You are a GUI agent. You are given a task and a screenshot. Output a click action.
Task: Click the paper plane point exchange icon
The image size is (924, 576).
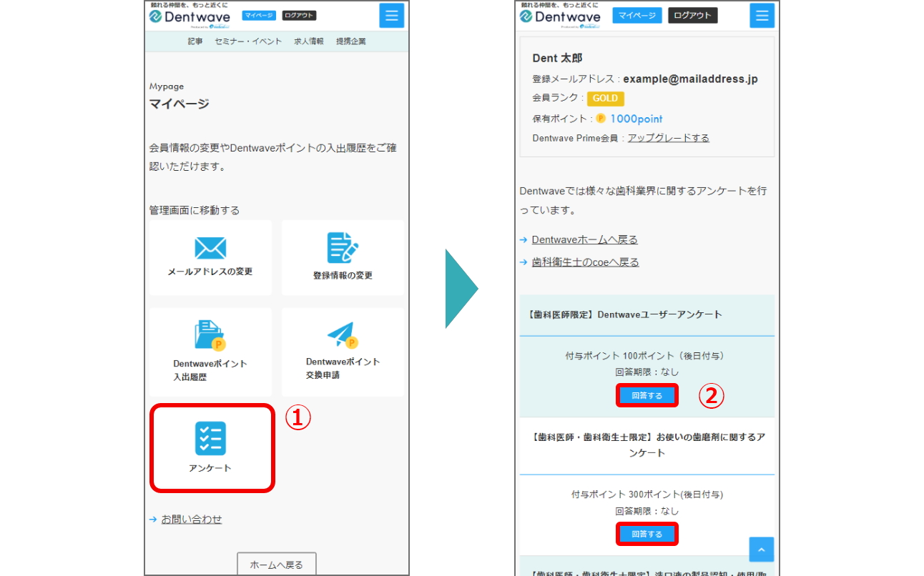[x=343, y=334]
